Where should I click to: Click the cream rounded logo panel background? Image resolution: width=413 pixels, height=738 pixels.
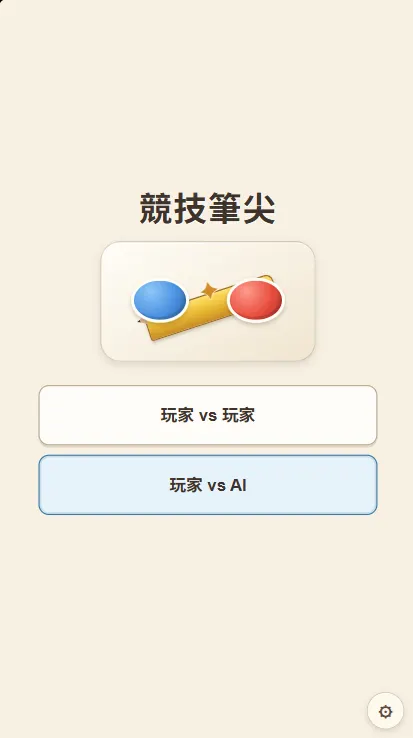pos(208,257)
